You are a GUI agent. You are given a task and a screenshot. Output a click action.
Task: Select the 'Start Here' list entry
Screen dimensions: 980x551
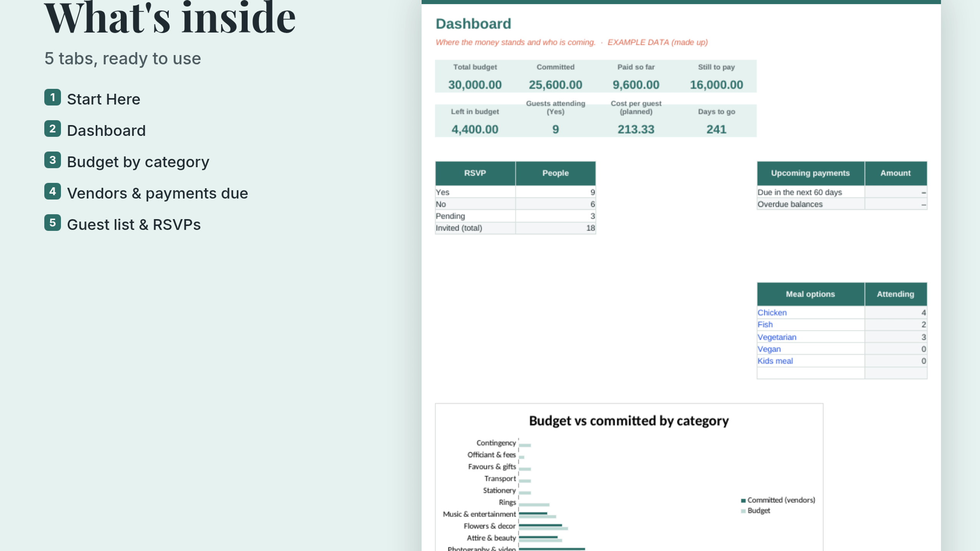104,99
